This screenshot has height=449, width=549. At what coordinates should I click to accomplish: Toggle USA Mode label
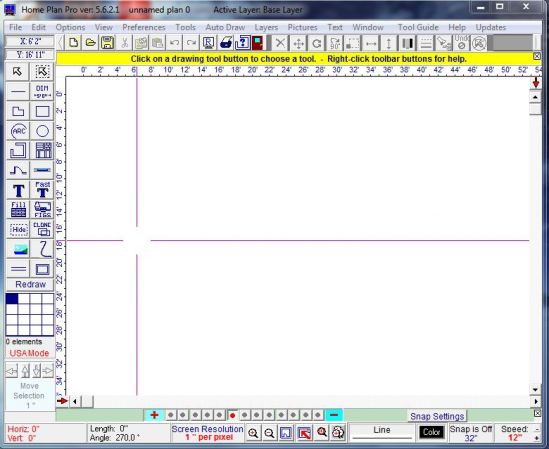[29, 353]
